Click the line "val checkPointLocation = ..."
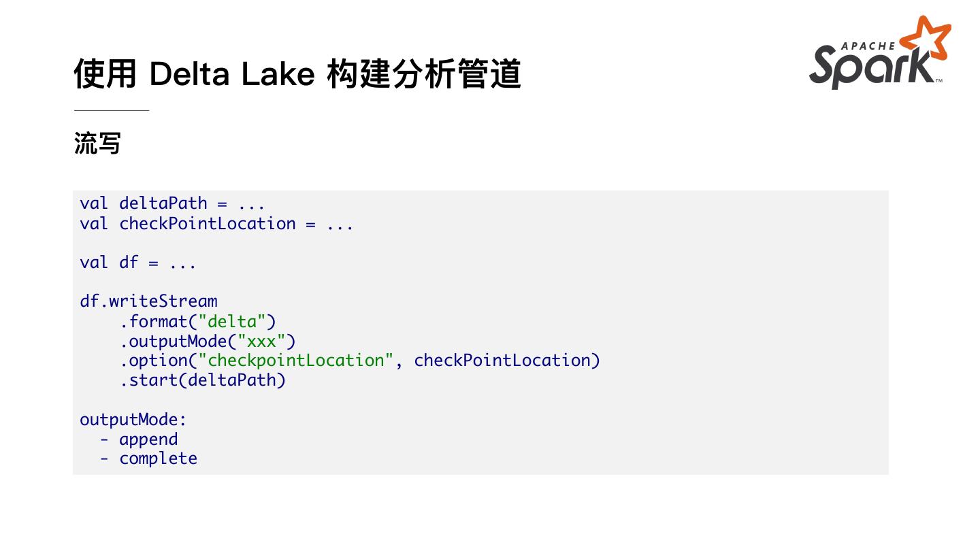This screenshot has height=551, width=980. 216,224
